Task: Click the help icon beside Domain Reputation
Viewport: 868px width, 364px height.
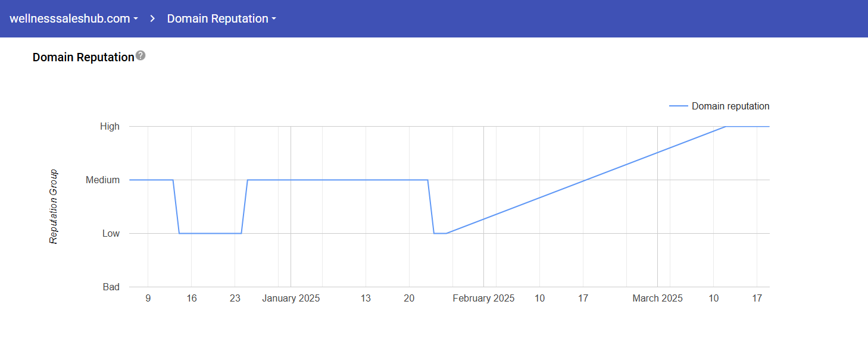Action: pyautogui.click(x=140, y=56)
